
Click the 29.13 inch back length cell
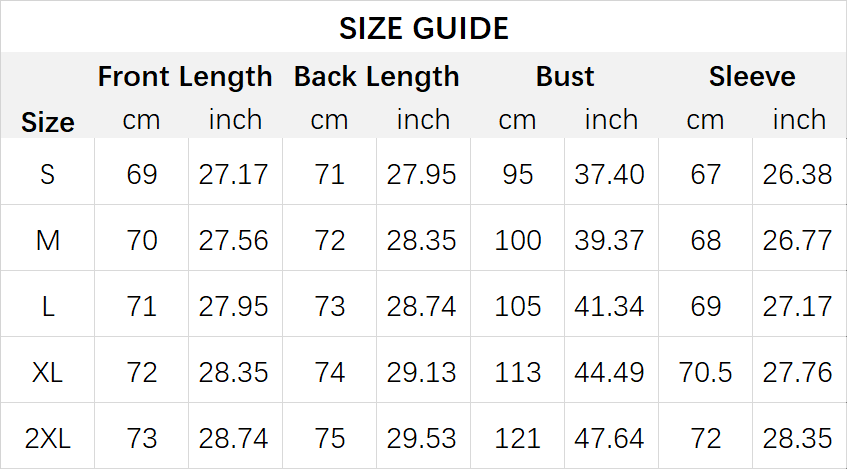(421, 372)
